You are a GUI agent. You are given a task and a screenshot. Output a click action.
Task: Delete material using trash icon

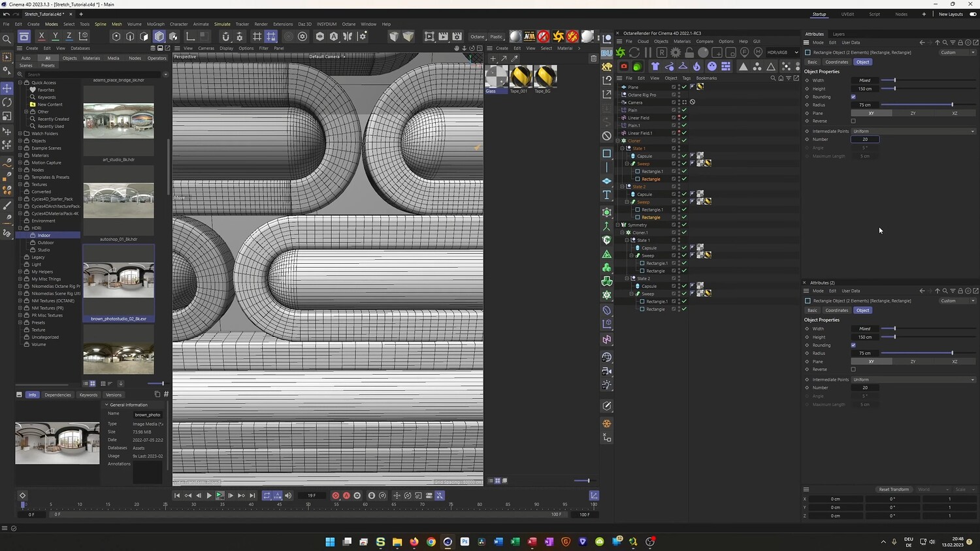pyautogui.click(x=593, y=58)
